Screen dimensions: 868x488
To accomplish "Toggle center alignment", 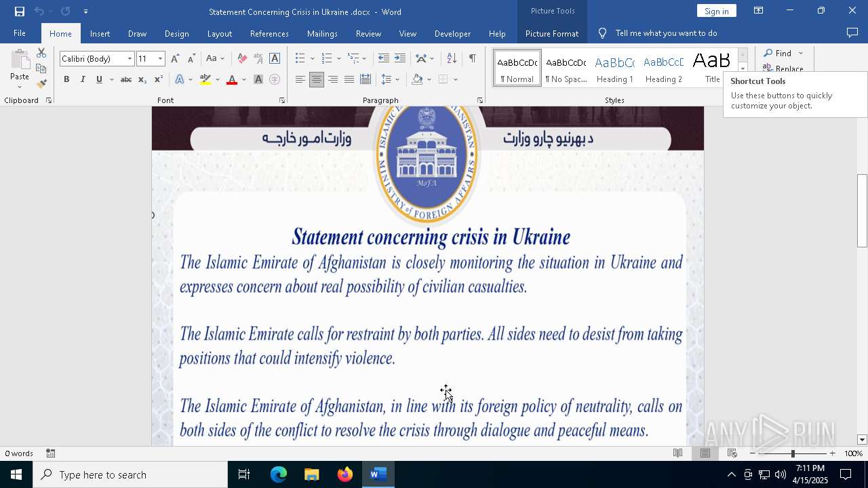I will (317, 79).
